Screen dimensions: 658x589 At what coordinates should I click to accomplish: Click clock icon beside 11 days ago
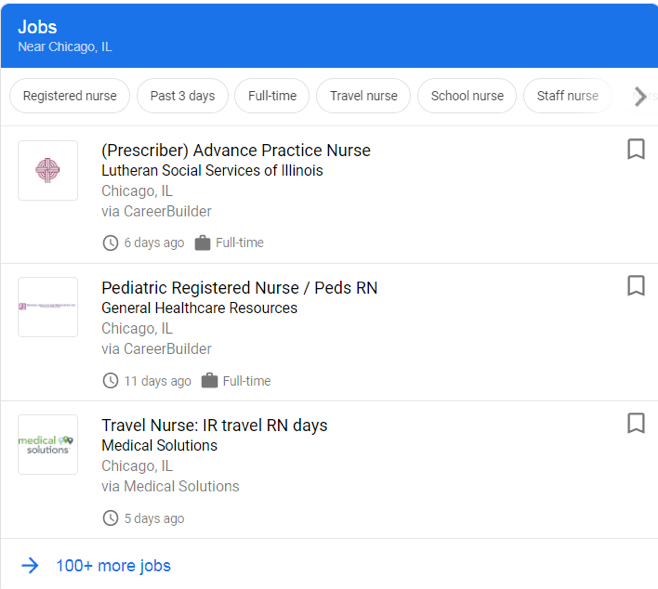tap(110, 381)
